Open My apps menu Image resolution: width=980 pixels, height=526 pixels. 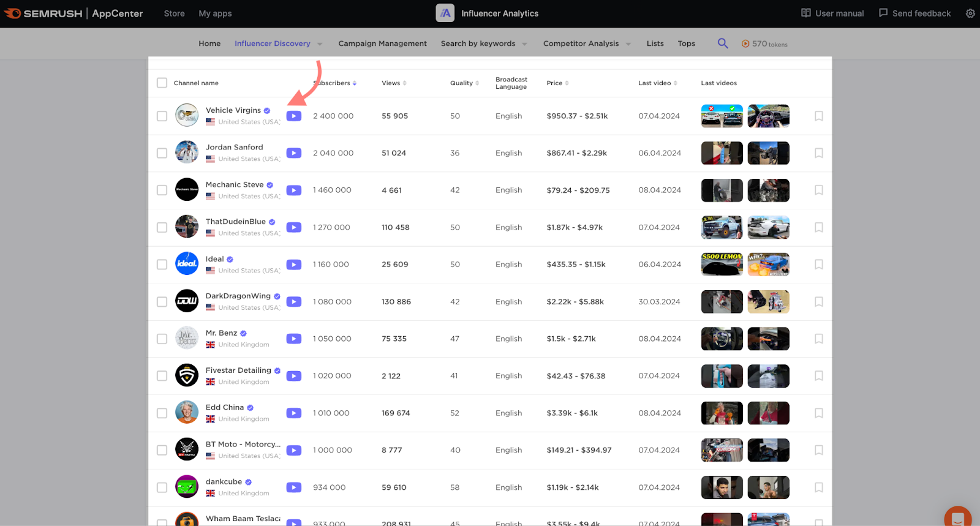click(x=215, y=13)
